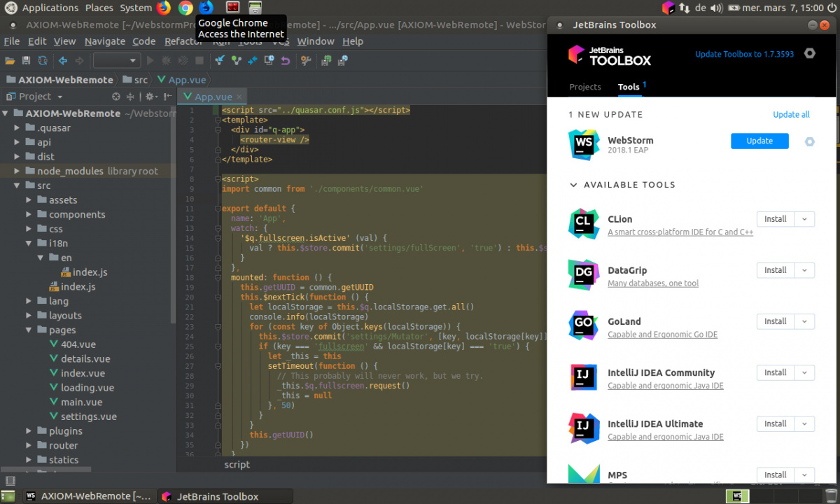The width and height of the screenshot is (840, 504).
Task: Click the purple Revert arrow icon
Action: 286,61
